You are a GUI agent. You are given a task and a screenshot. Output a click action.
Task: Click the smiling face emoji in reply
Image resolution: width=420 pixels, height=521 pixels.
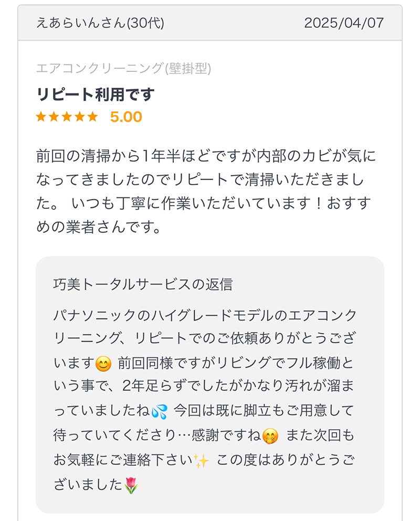(x=103, y=364)
